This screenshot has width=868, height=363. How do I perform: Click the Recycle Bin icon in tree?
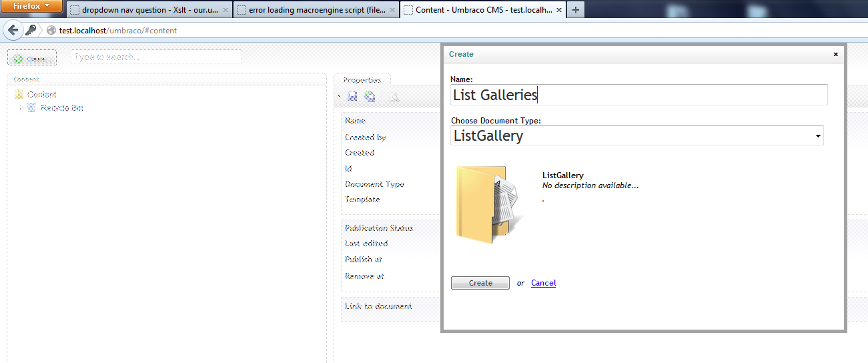click(x=31, y=107)
